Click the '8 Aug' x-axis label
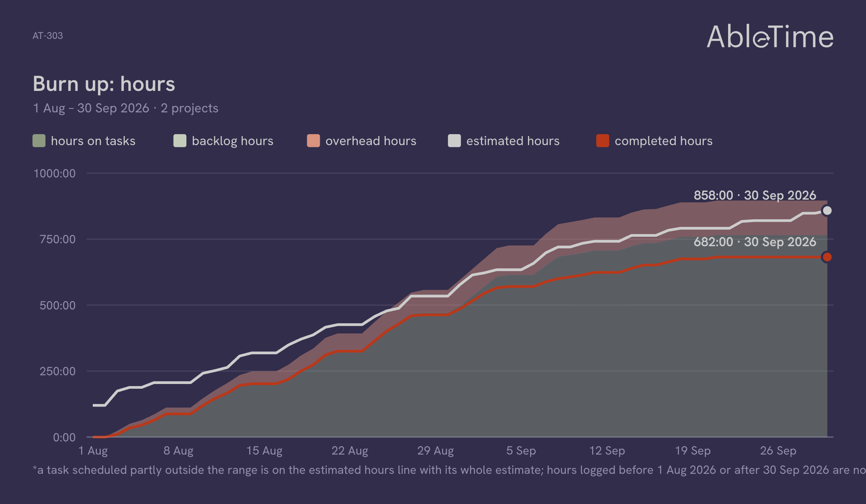This screenshot has width=866, height=504. (178, 451)
